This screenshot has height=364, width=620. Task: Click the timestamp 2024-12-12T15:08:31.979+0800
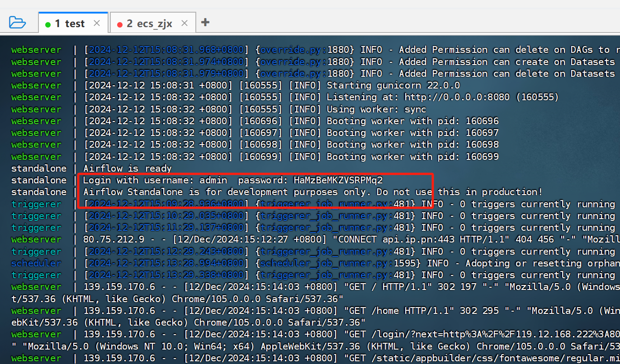166,74
